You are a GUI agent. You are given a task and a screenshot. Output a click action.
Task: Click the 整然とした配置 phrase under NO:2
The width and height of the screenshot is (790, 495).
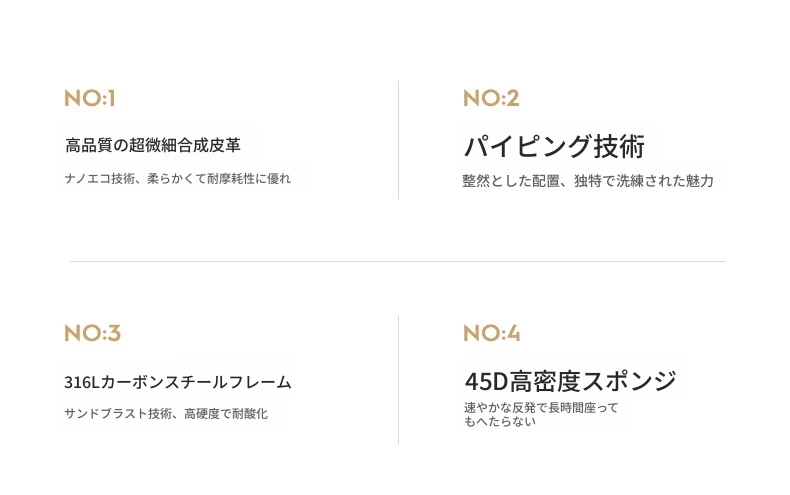[x=511, y=181]
